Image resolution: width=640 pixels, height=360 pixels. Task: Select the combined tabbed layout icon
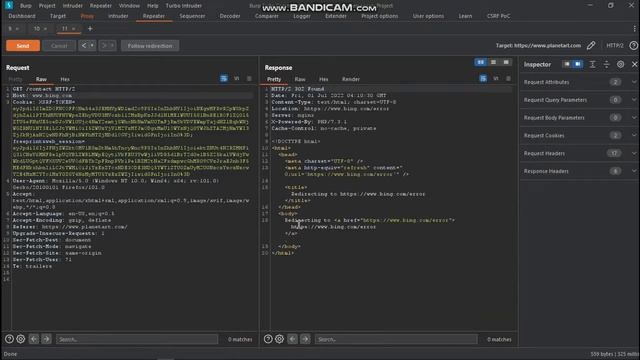pyautogui.click(x=506, y=62)
